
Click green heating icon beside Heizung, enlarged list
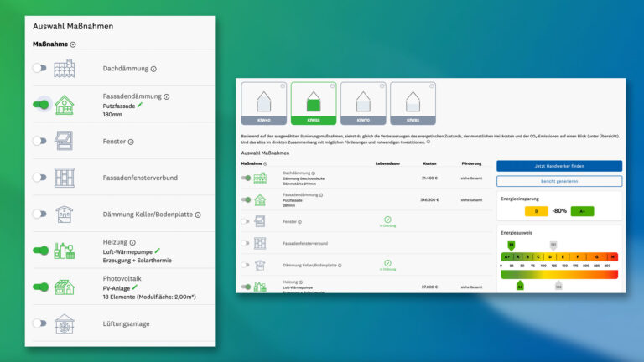point(65,251)
